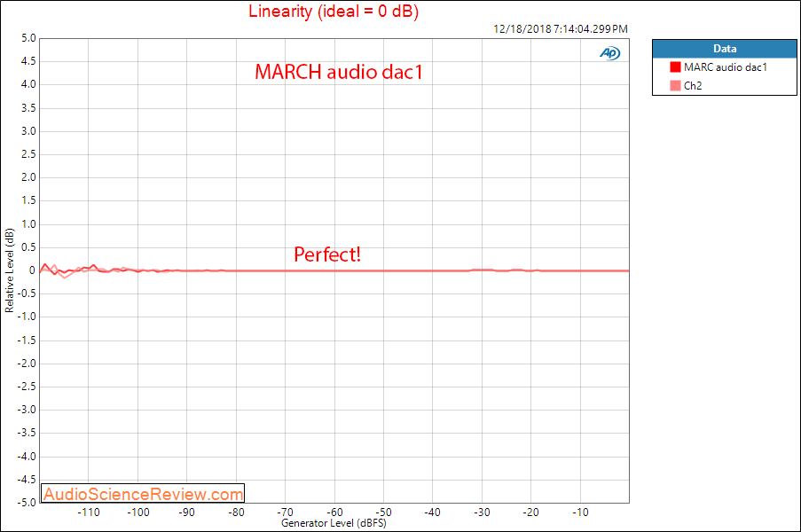The width and height of the screenshot is (801, 532).
Task: Click the -80 tick on the horizontal axis
Action: tap(236, 512)
